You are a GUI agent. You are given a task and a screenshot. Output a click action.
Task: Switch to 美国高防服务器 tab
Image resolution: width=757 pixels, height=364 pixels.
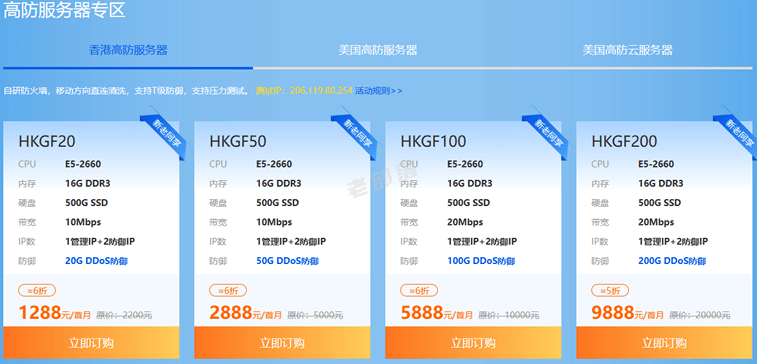378,50
